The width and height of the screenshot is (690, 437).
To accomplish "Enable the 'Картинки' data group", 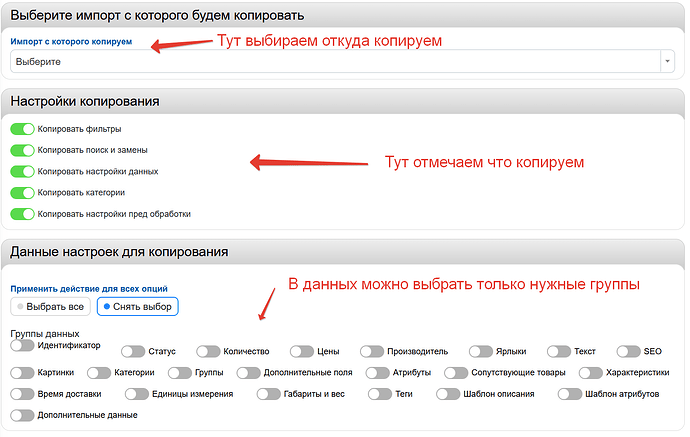I will pos(22,373).
